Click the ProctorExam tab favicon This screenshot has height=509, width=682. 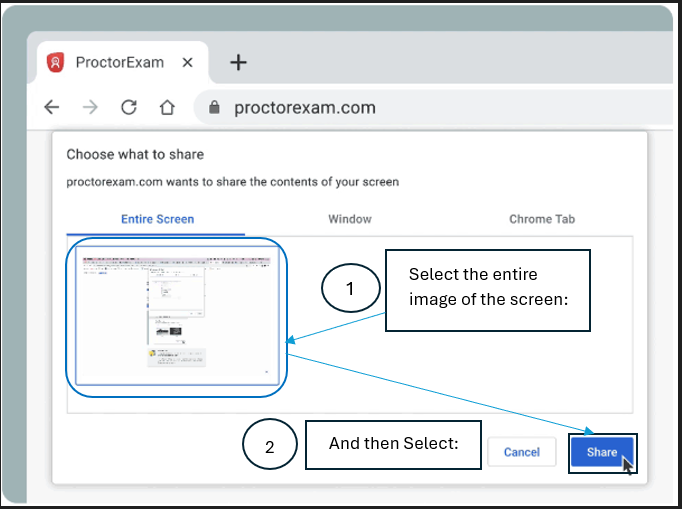pyautogui.click(x=56, y=62)
